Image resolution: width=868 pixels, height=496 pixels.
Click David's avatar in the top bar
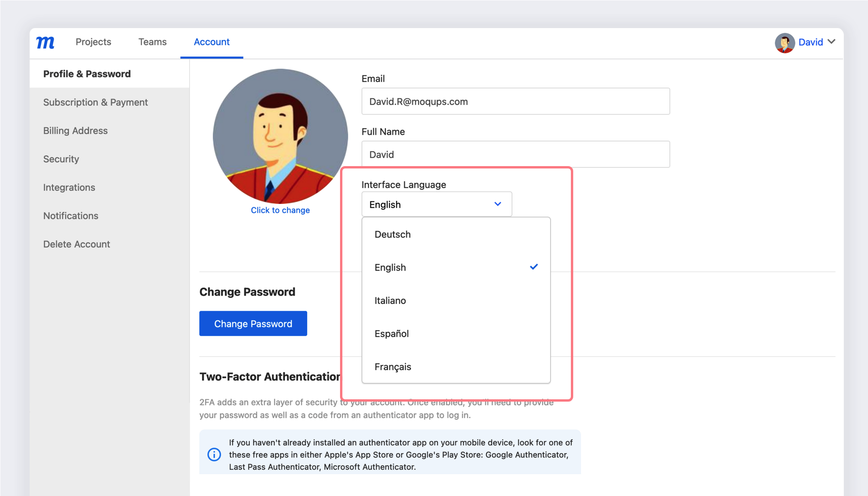coord(785,43)
